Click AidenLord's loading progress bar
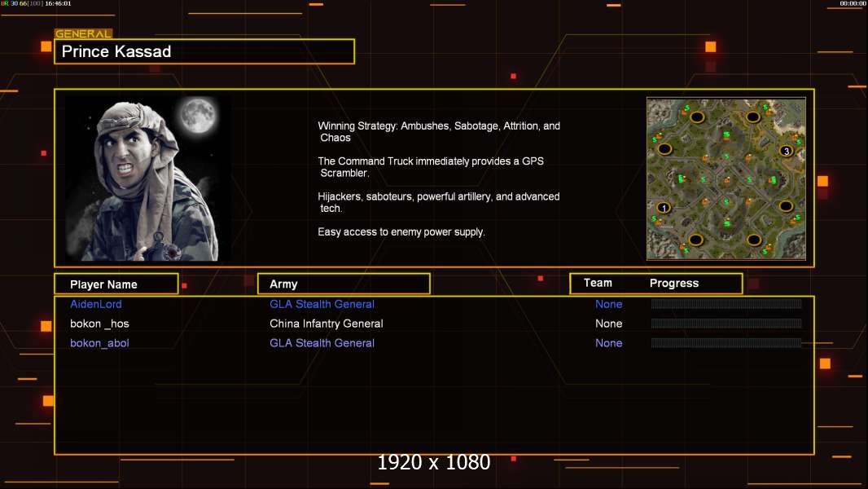 point(726,303)
